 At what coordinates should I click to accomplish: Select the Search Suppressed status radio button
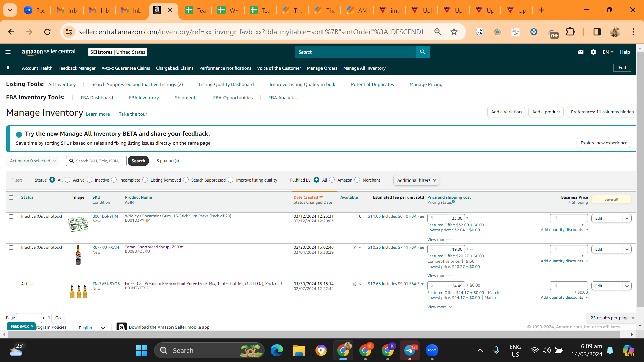click(186, 180)
